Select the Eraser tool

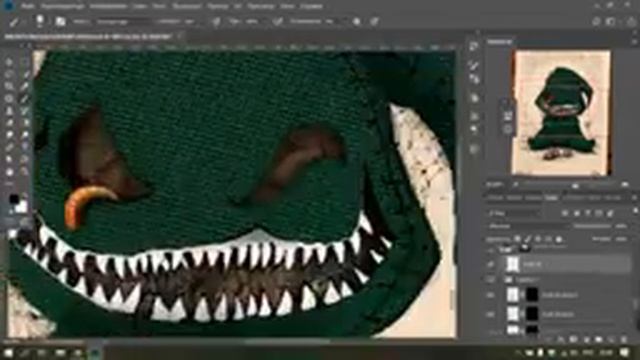pos(9,123)
